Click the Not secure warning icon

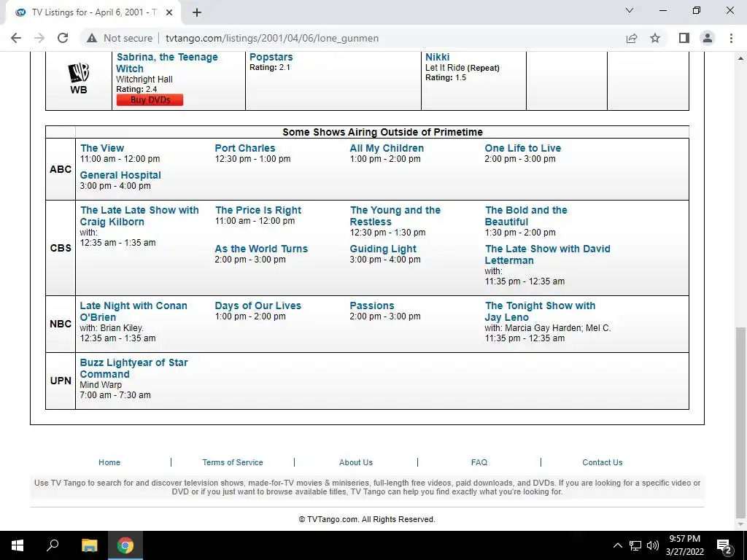(92, 38)
